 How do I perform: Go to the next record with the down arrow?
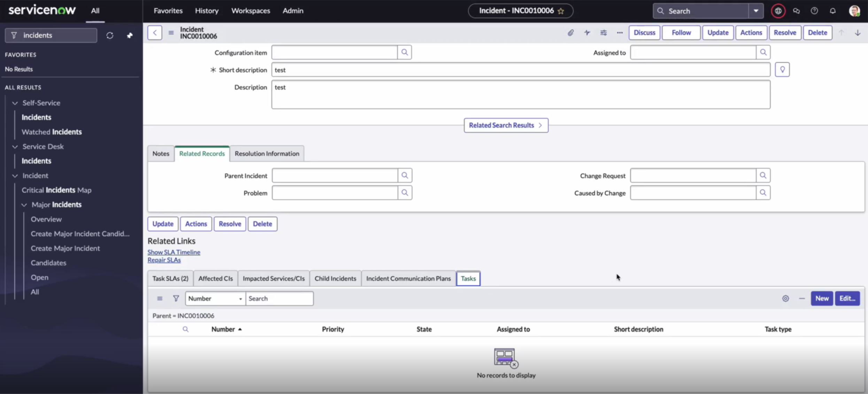[x=858, y=33]
